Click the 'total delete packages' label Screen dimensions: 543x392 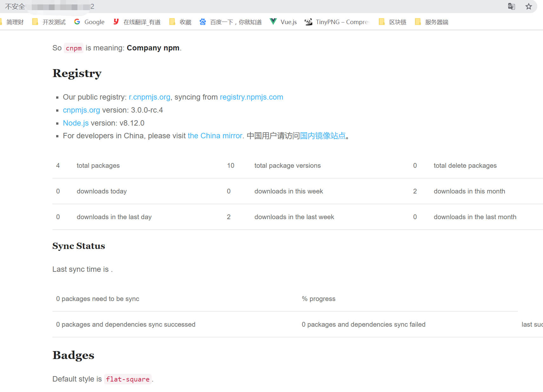point(465,166)
